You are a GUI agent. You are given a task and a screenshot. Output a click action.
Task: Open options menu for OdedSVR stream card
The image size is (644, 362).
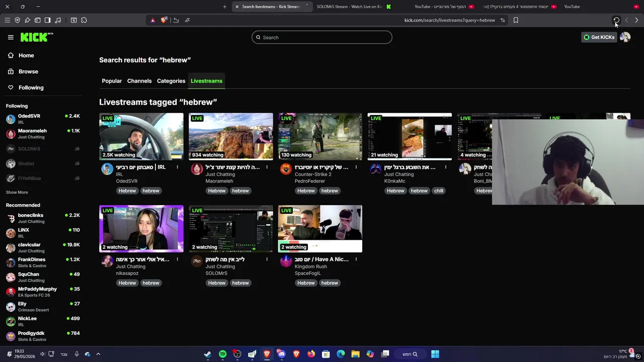(x=177, y=167)
